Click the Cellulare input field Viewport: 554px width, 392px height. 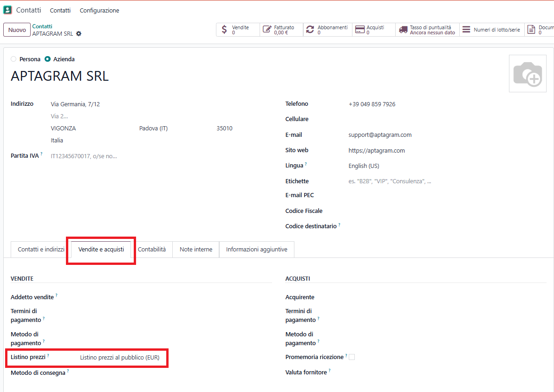click(x=447, y=119)
